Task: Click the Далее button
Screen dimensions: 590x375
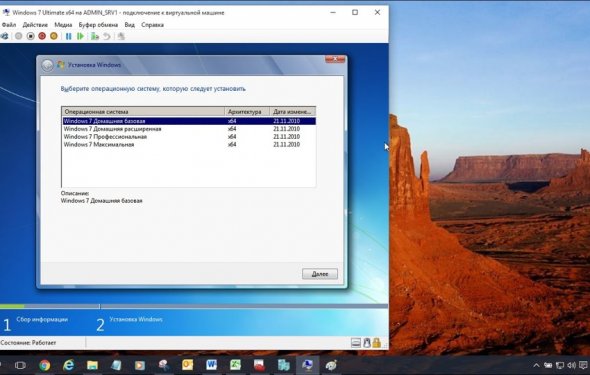Action: click(320, 274)
